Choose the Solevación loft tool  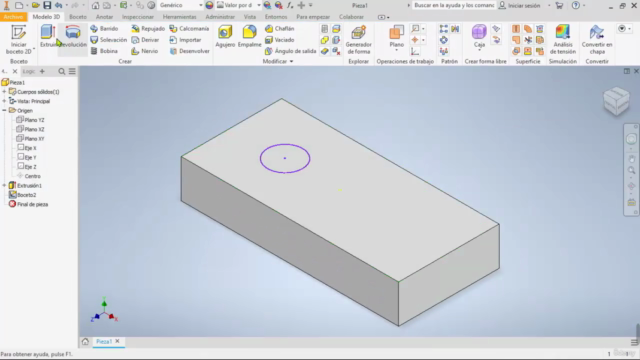109,40
